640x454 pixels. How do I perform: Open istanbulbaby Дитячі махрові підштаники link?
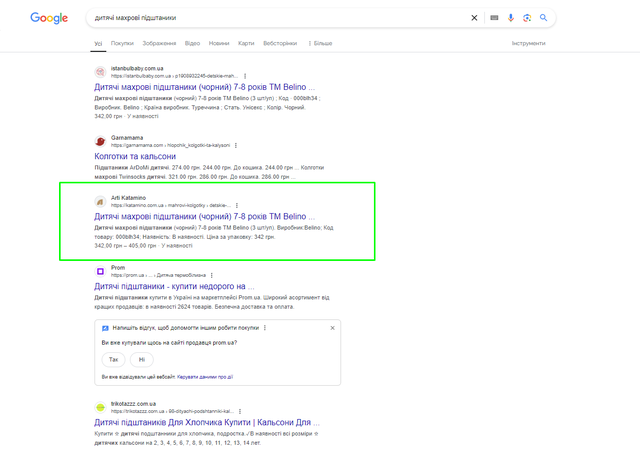204,87
